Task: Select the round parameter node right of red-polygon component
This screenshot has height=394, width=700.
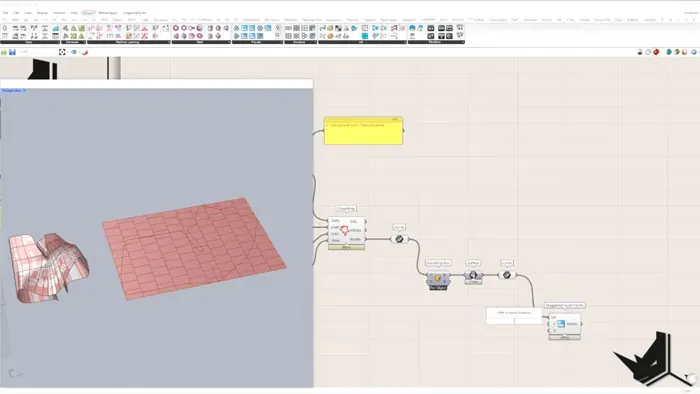Action: 399,239
